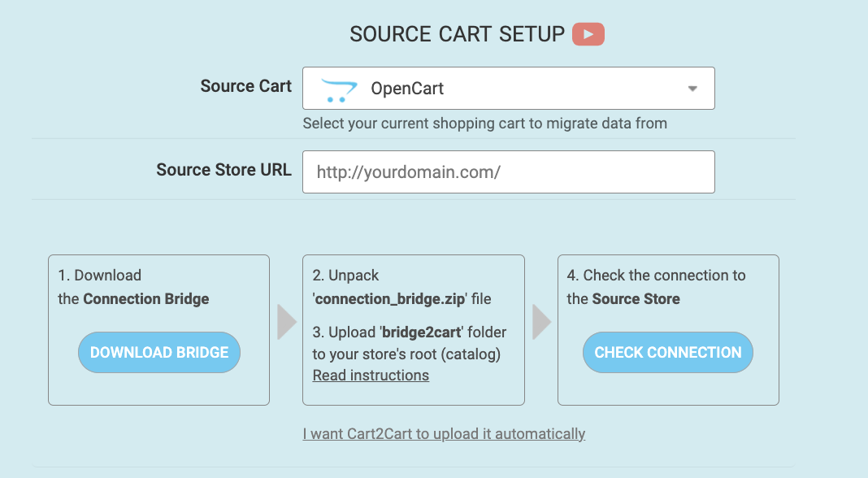The height and width of the screenshot is (478, 868).
Task: Click the 'connection_bridge.zip' file name text
Action: [x=390, y=299]
